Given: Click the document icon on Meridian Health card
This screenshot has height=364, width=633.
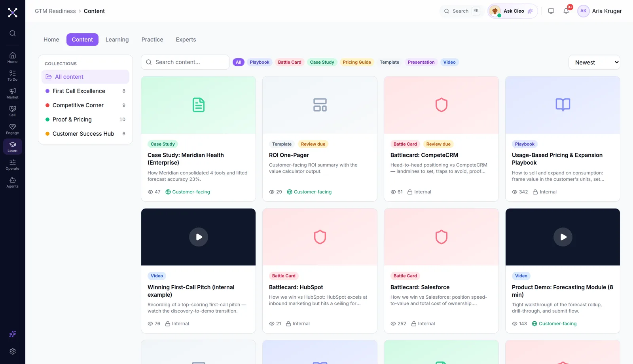Looking at the screenshot, I should pyautogui.click(x=199, y=105).
